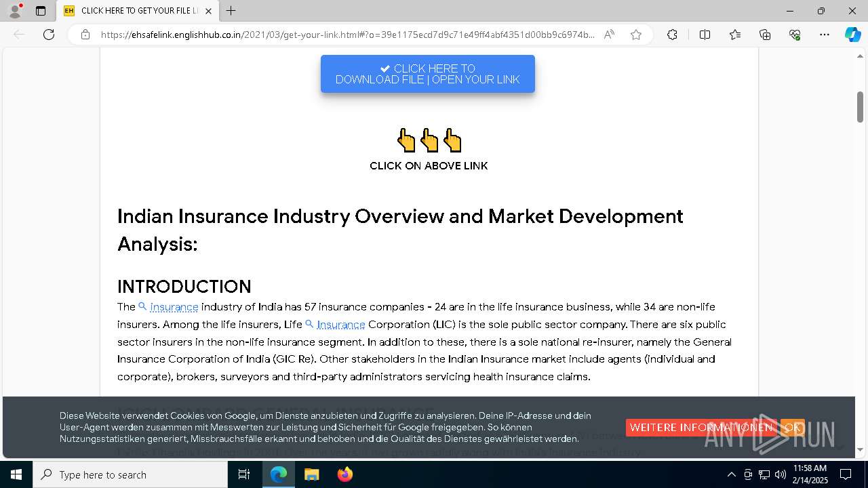
Task: Click the 'INTRODUCTION' heading
Action: [x=184, y=287]
